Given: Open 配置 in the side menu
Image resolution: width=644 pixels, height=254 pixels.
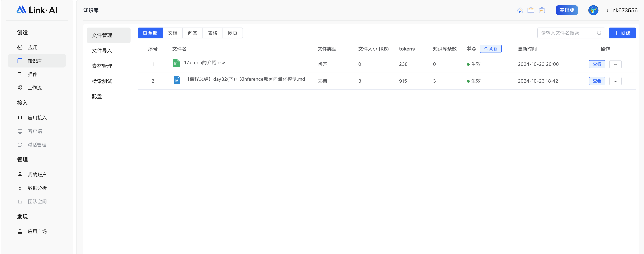Looking at the screenshot, I should (108, 96).
